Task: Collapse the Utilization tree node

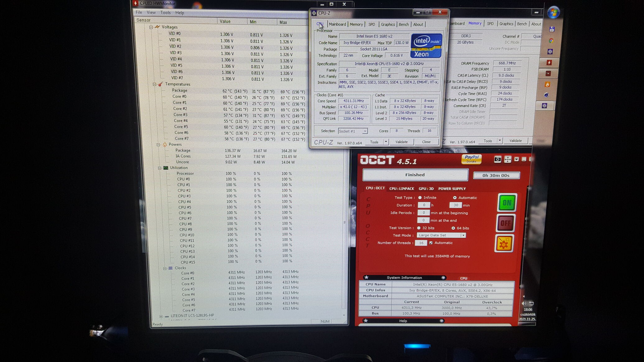Action: [160, 168]
